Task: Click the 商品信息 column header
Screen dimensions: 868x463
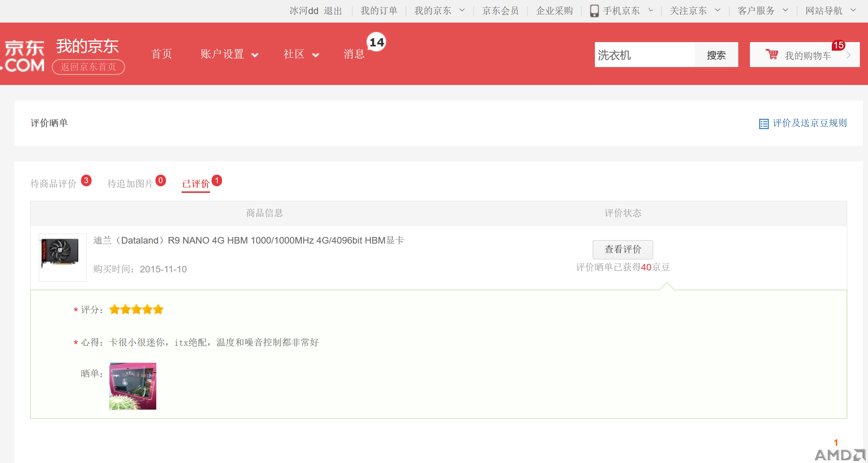Action: [265, 213]
